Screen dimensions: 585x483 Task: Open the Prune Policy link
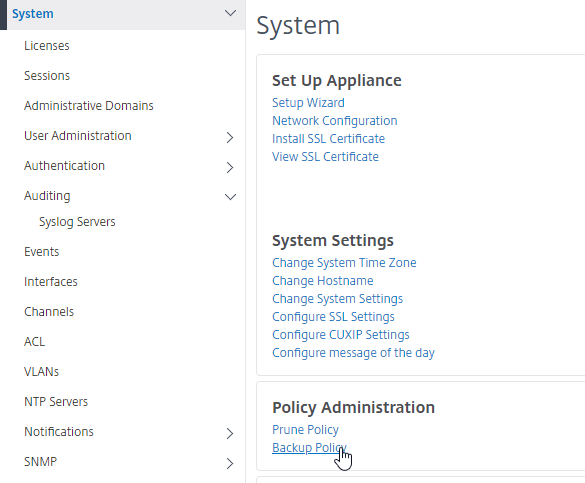point(305,430)
